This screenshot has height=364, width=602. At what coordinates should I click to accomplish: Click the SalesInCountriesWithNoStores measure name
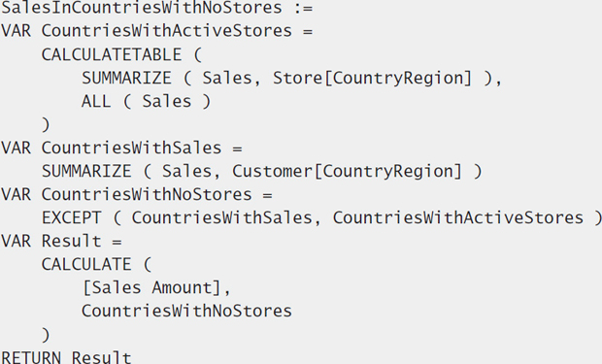[142, 8]
